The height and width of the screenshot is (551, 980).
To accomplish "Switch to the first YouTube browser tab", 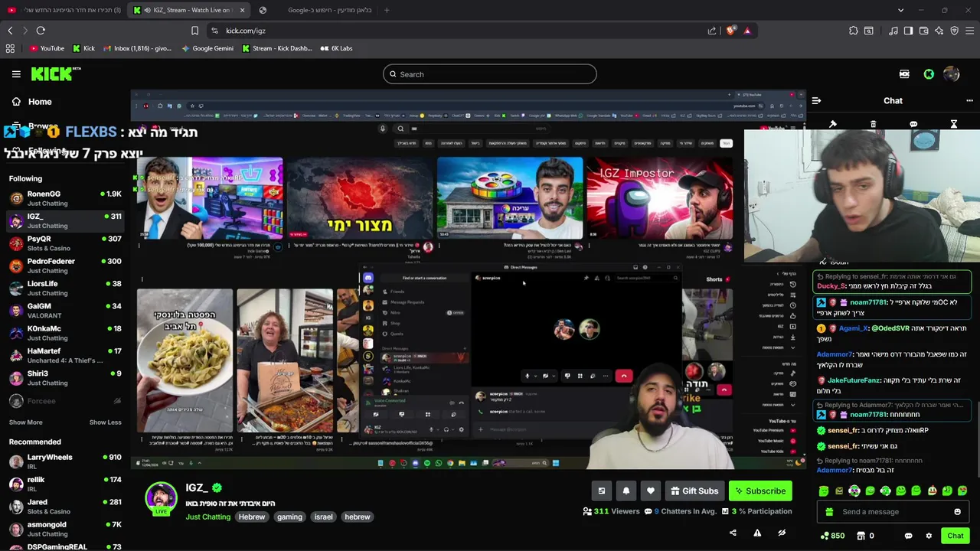I will [64, 10].
